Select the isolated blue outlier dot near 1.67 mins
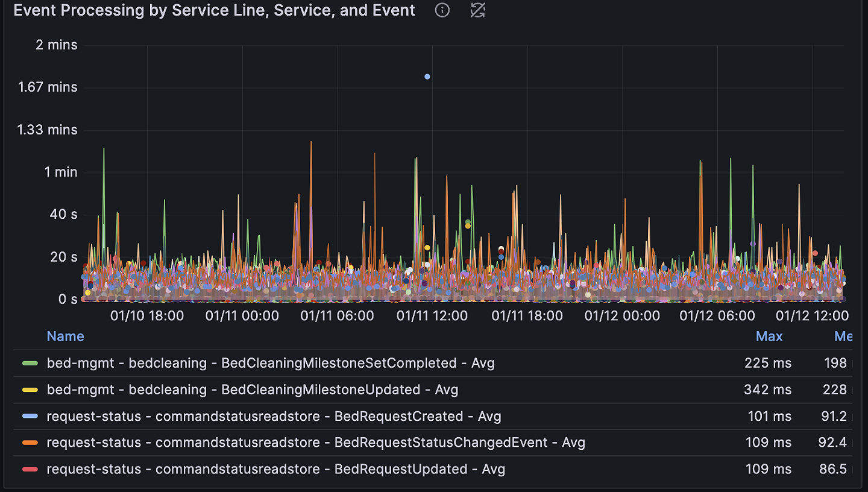The image size is (868, 492). [427, 76]
